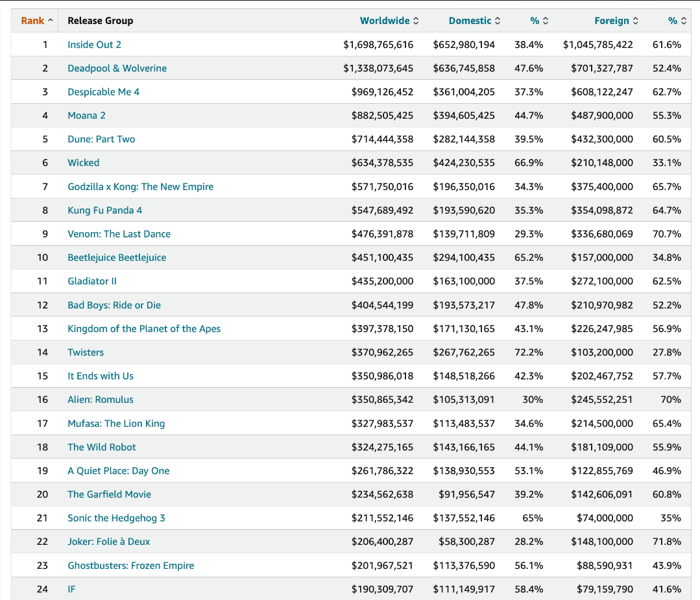
Task: Open Ghostbusters: Frozen Empire link
Action: point(131,566)
